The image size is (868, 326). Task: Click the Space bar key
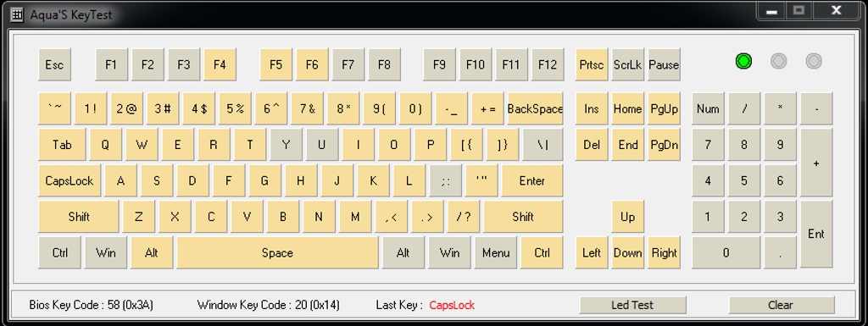coord(277,252)
